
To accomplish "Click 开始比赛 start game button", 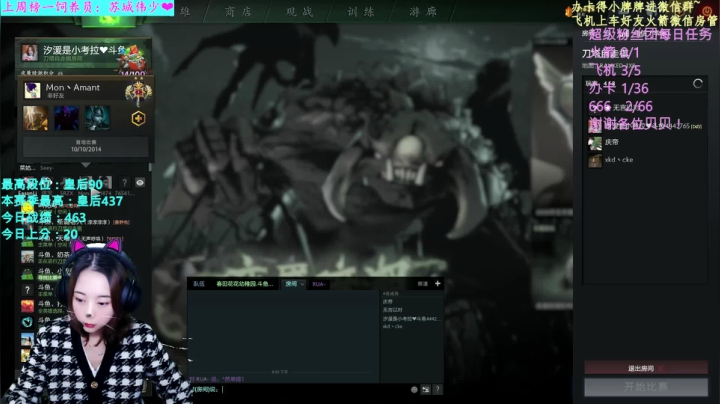I will 646,387.
